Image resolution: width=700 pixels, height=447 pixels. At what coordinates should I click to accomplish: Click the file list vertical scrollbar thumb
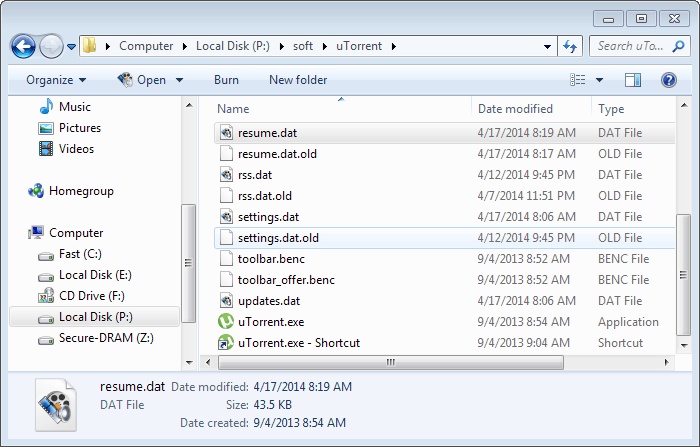[x=683, y=275]
